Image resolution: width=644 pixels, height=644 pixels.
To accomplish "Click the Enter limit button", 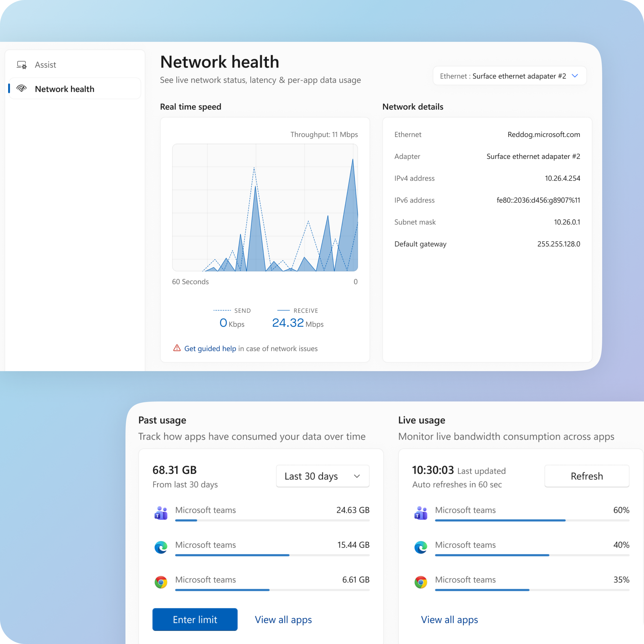I will (x=195, y=619).
